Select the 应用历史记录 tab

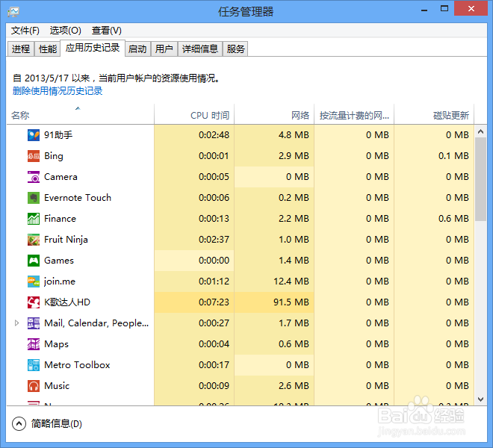[x=93, y=48]
